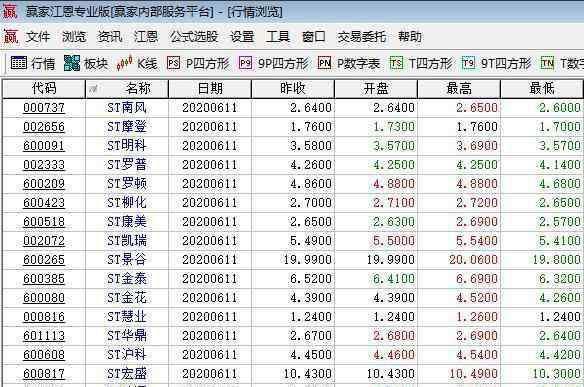Screen dimensions: 584x387
Task: Open stock code 000737 link
Action: coord(44,108)
